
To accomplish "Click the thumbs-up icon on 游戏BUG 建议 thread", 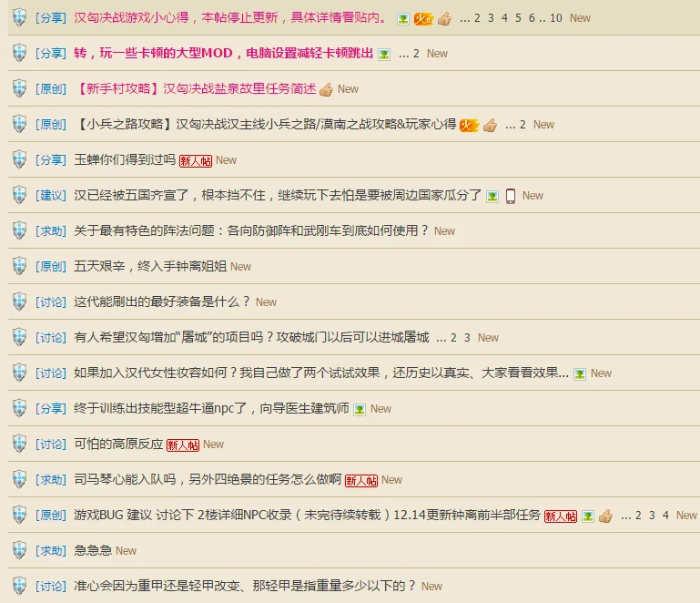I will 606,516.
